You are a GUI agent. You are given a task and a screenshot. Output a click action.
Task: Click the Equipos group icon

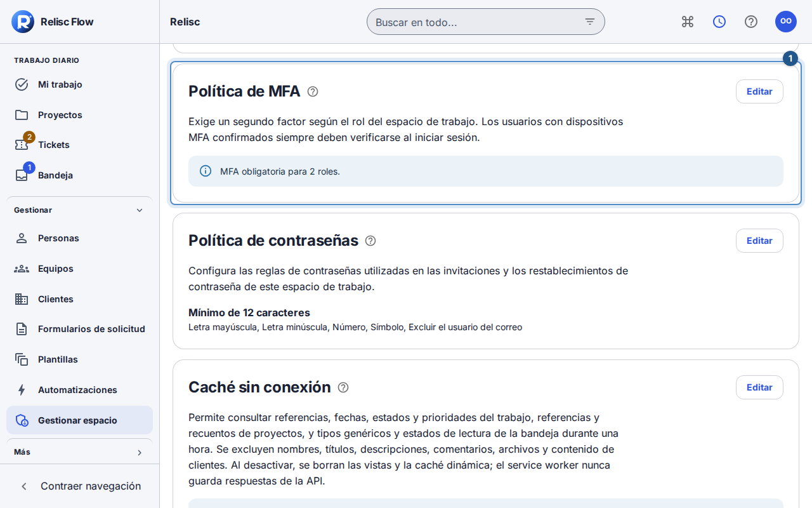(x=22, y=269)
